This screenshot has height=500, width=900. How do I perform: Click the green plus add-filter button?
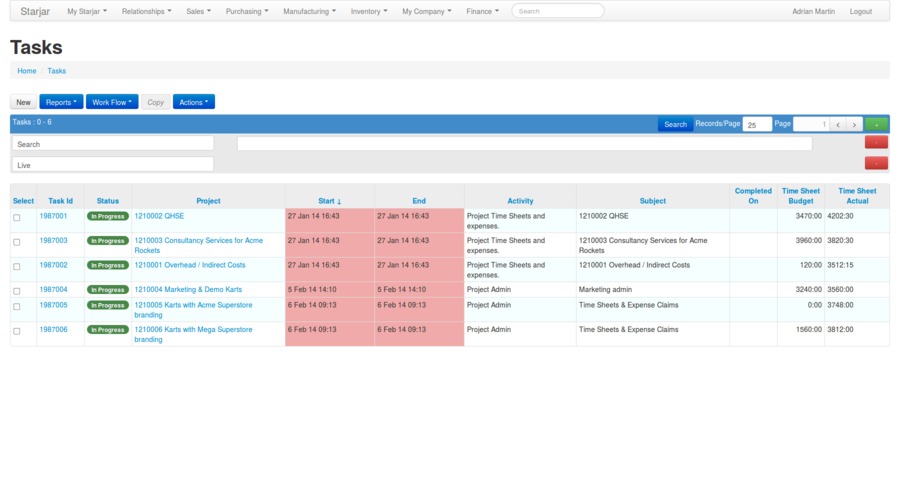tap(875, 124)
